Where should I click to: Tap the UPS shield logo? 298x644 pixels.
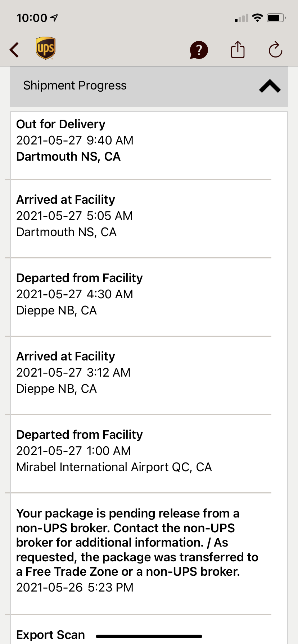pyautogui.click(x=46, y=48)
